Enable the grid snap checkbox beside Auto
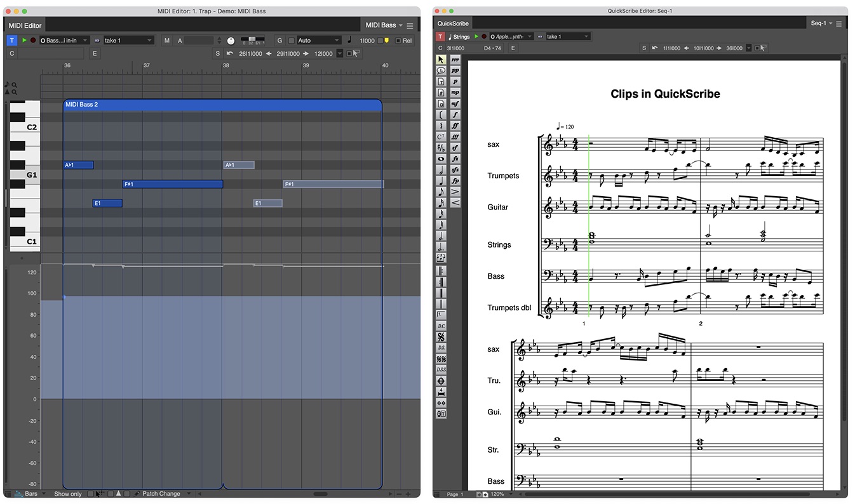Image resolution: width=855 pixels, height=504 pixels. tap(292, 41)
